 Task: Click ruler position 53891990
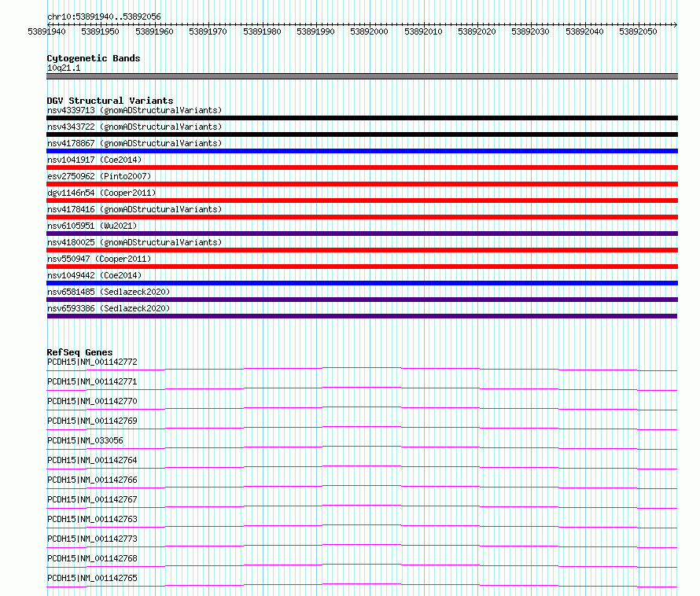[315, 31]
